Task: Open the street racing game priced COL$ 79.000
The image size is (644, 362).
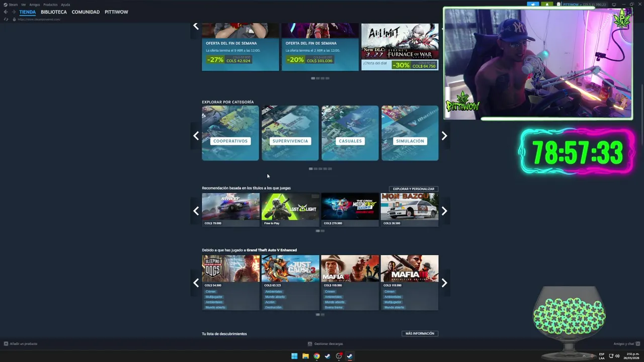Action: 230,210
